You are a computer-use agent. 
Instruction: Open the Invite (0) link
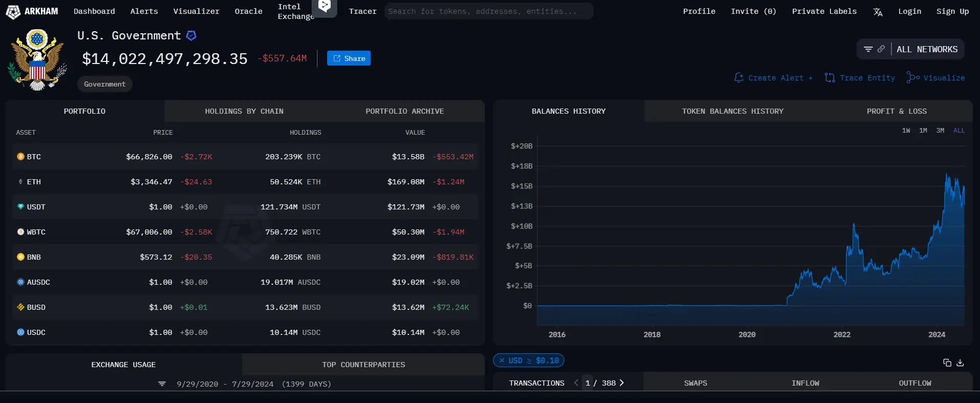click(753, 11)
